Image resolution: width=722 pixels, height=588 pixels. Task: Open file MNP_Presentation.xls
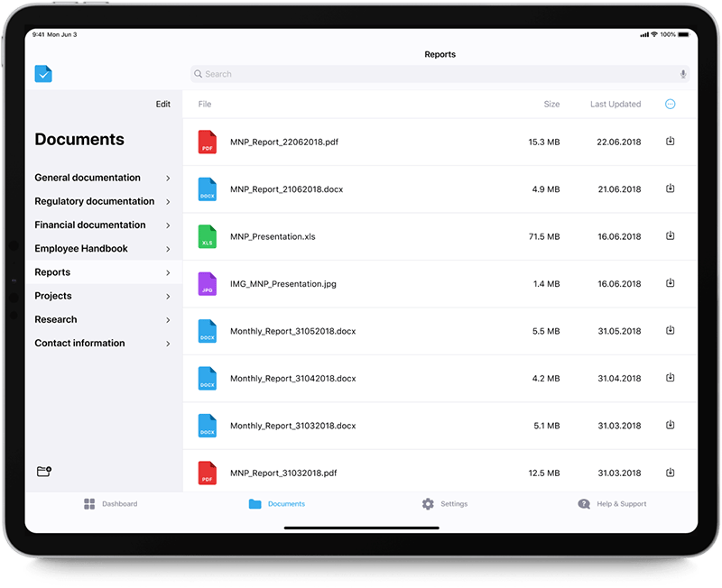[x=273, y=236]
